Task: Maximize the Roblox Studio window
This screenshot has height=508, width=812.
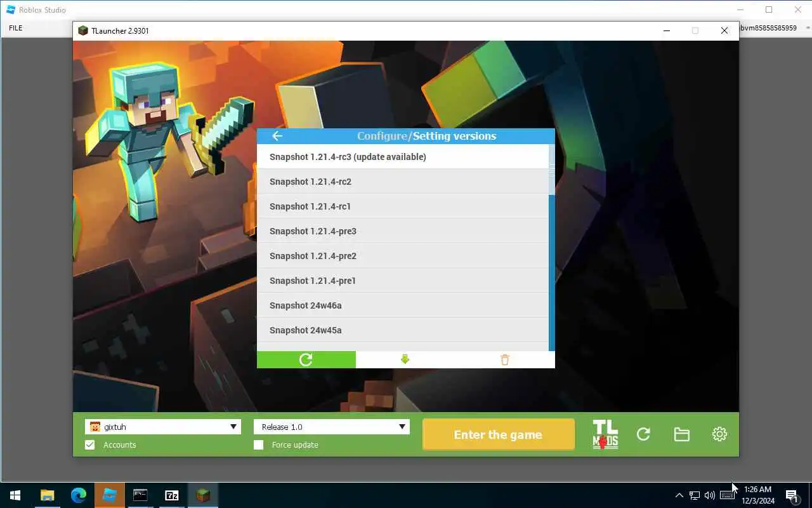Action: coord(769,10)
